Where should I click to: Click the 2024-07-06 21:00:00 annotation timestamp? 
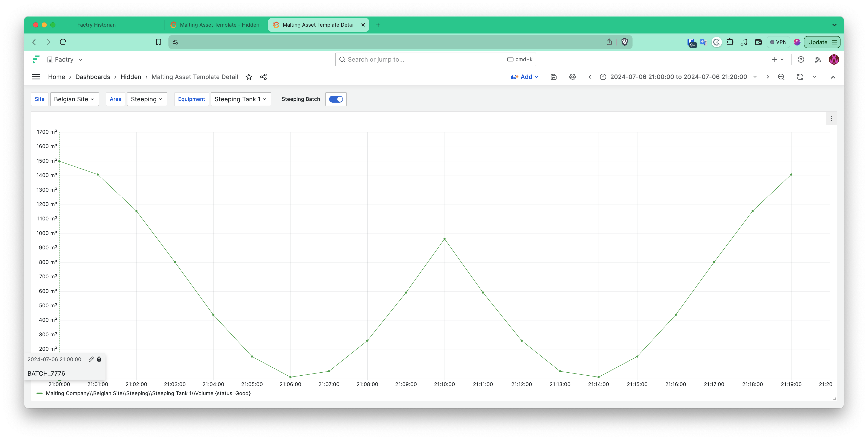[x=54, y=359]
